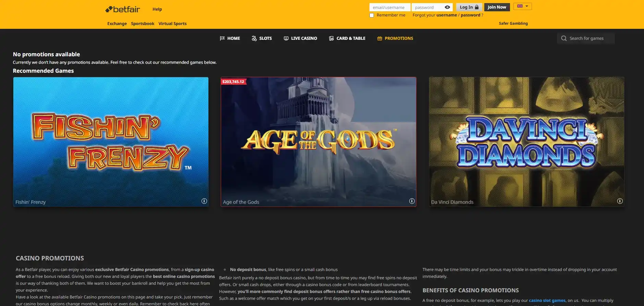Click the gift icon beside Promotions
Image resolution: width=644 pixels, height=306 pixels.
point(380,38)
